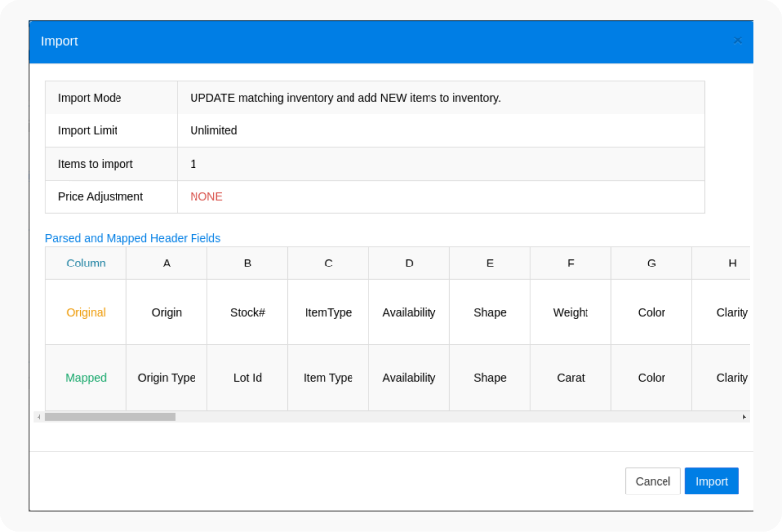Click the original Stock# cell

click(x=248, y=313)
